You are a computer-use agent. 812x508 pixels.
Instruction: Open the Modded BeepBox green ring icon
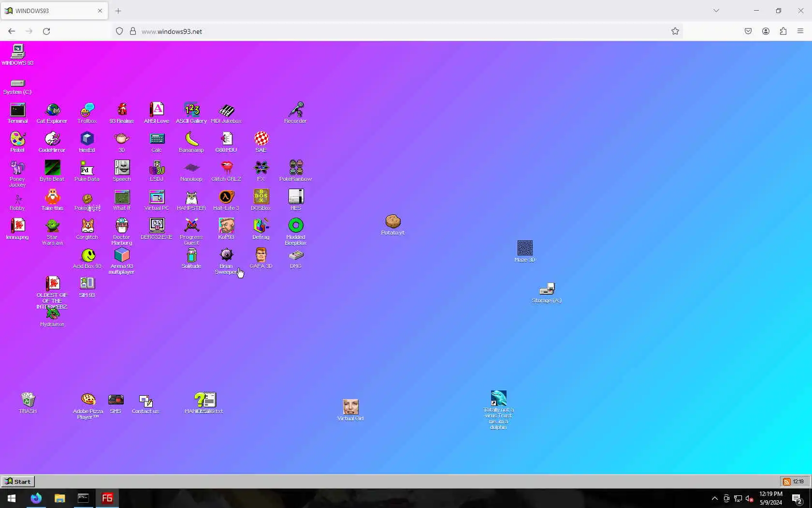[296, 232]
